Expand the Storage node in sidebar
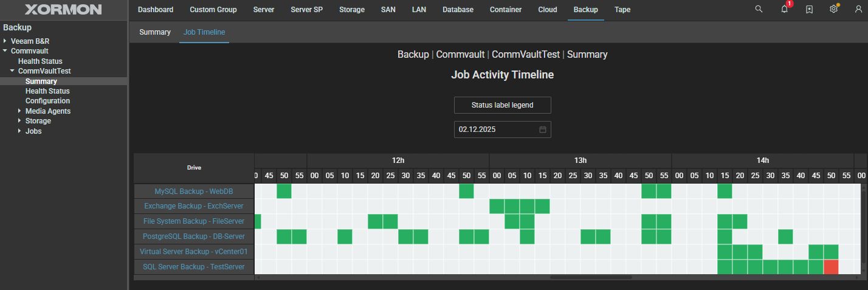 [x=19, y=121]
